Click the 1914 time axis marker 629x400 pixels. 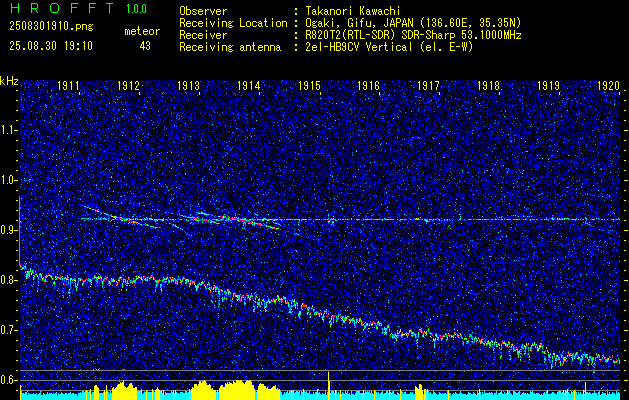[x=249, y=85]
